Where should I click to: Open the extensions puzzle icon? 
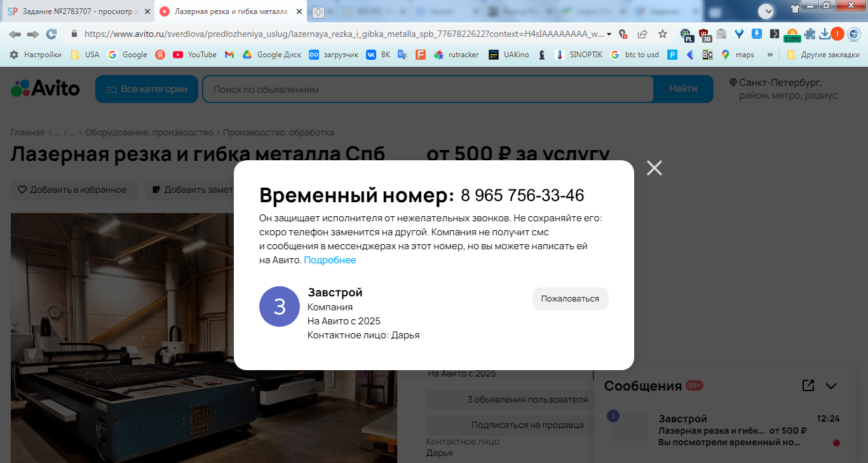[810, 34]
